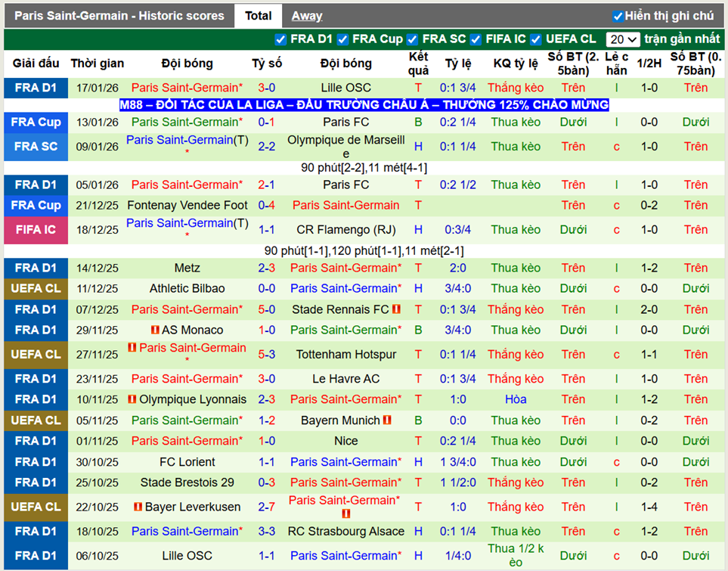
Task: Click Stade Brestois 29 team name
Action: pyautogui.click(x=187, y=483)
